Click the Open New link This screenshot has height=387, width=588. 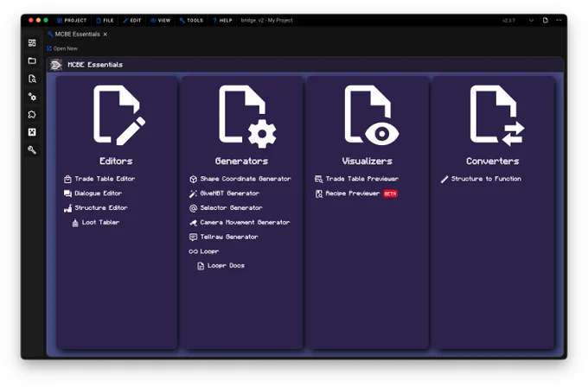coord(62,48)
